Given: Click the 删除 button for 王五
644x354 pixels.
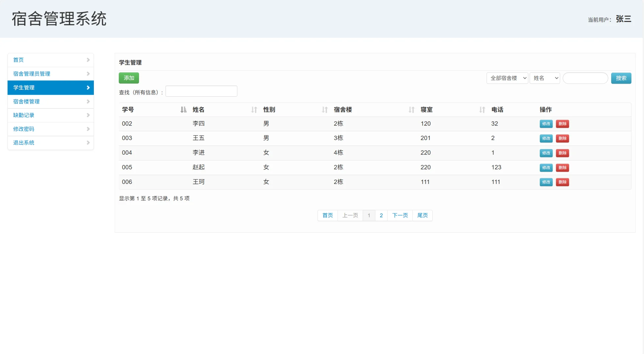Looking at the screenshot, I should click(562, 138).
